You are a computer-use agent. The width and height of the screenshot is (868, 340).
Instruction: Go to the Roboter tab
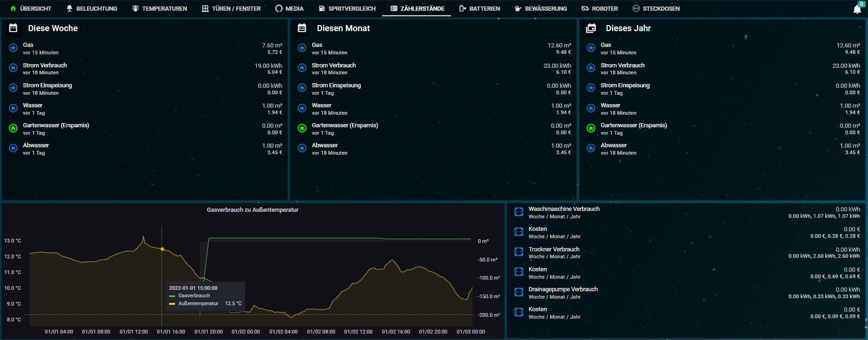tap(600, 8)
